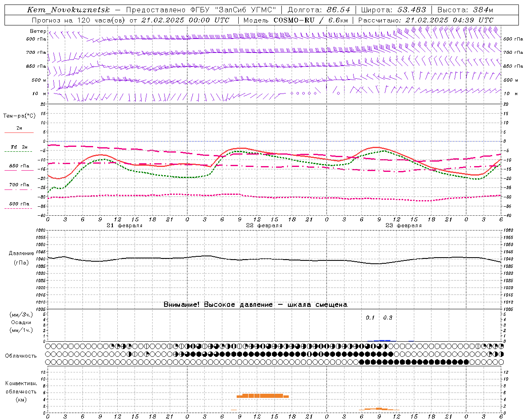Click the blue precipitation bar on 23 февраля
The image size is (525, 420).
click(x=382, y=340)
